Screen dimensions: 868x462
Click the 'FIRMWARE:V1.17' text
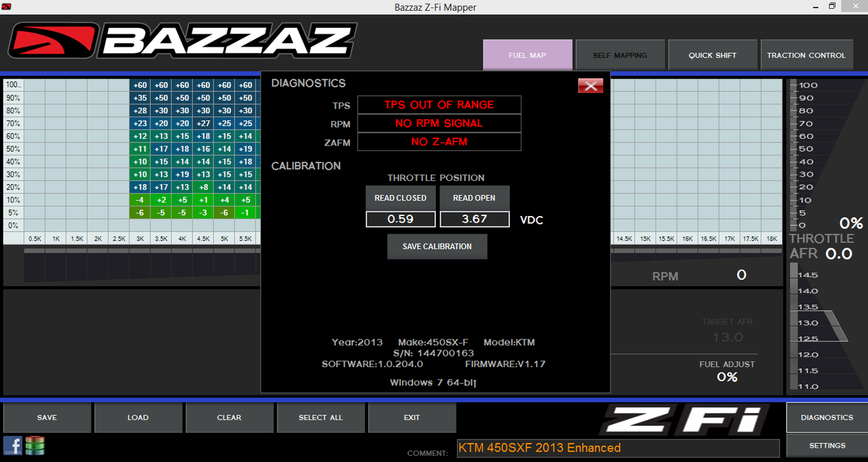pyautogui.click(x=505, y=364)
